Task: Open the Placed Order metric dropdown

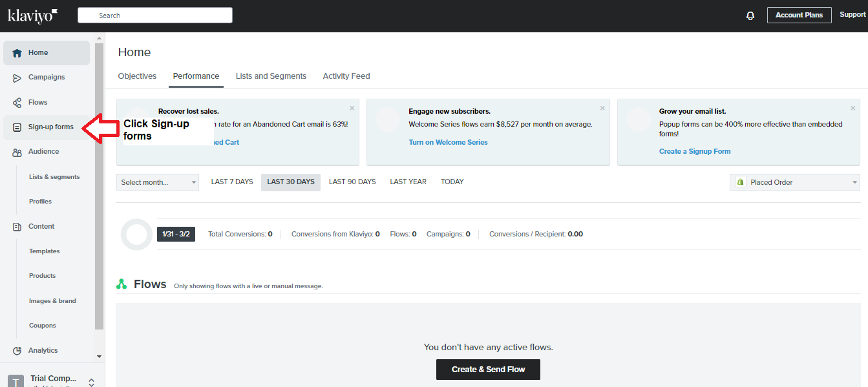Action: [795, 182]
